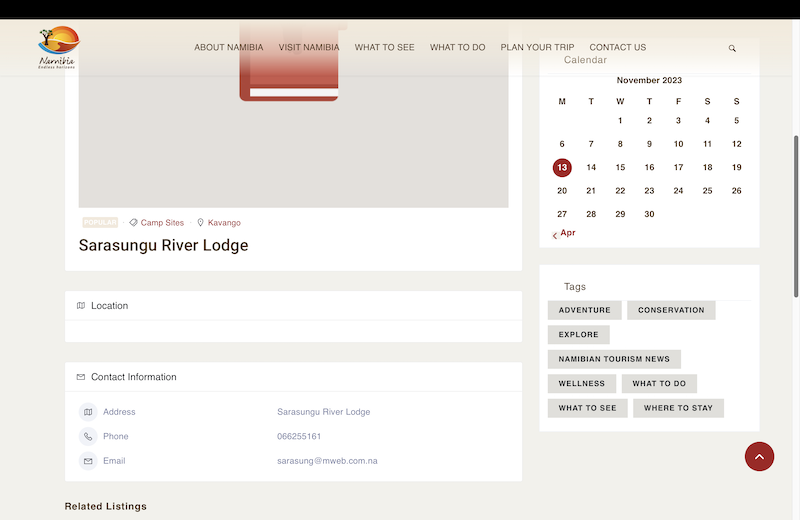Viewport: 800px width, 520px height.
Task: Click the email envelope icon beside Email
Action: (88, 461)
